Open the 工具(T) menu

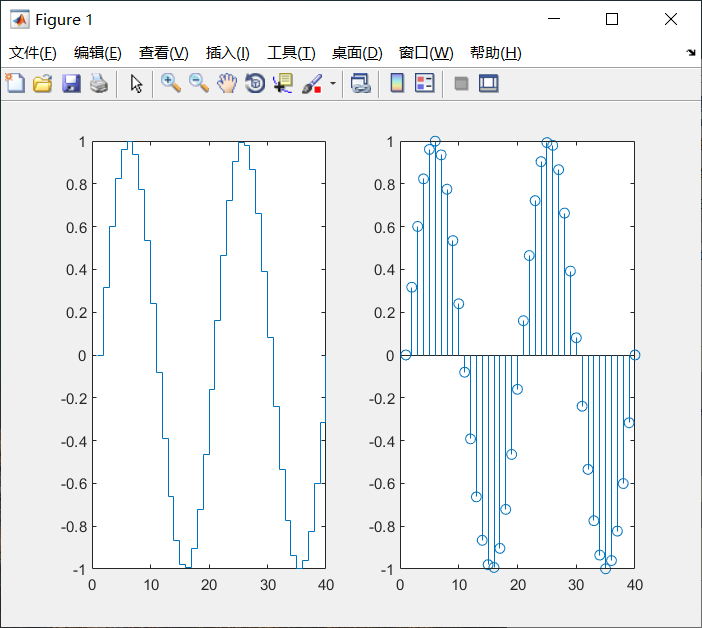click(x=291, y=53)
